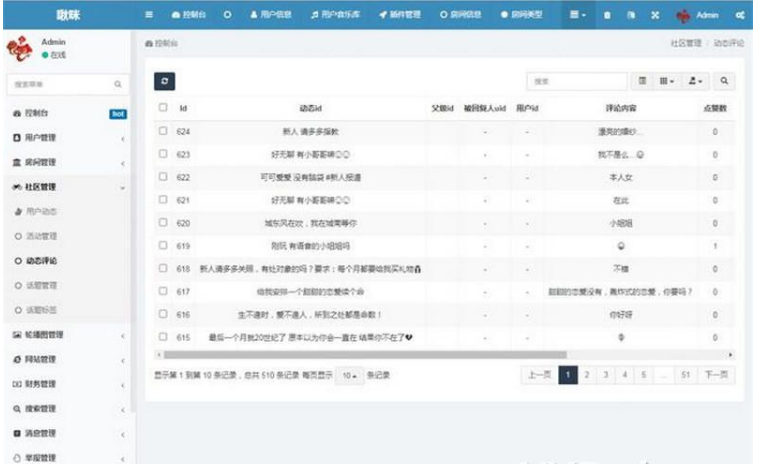Click the search icon in sidebar search box
The image size is (761, 464).
pos(117,85)
